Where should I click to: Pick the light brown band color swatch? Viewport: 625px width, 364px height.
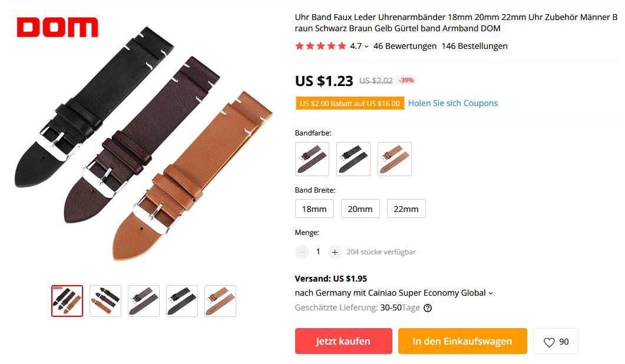click(395, 159)
